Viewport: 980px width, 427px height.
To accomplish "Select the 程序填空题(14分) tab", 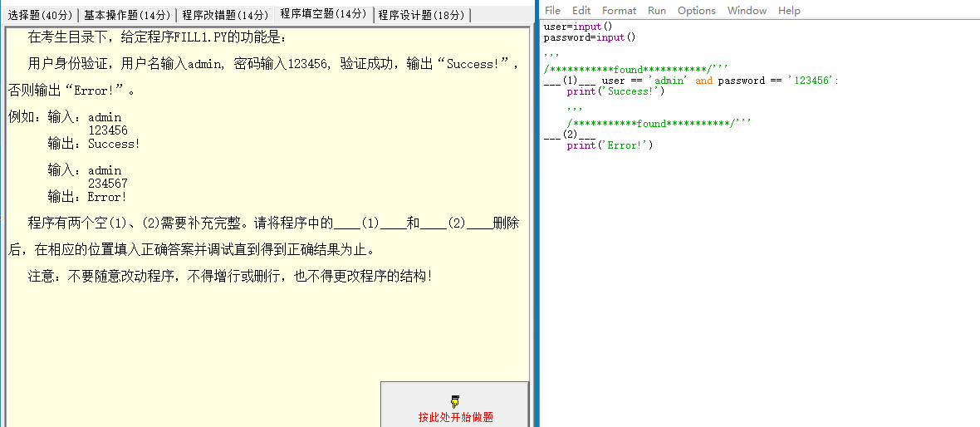I will (x=324, y=14).
